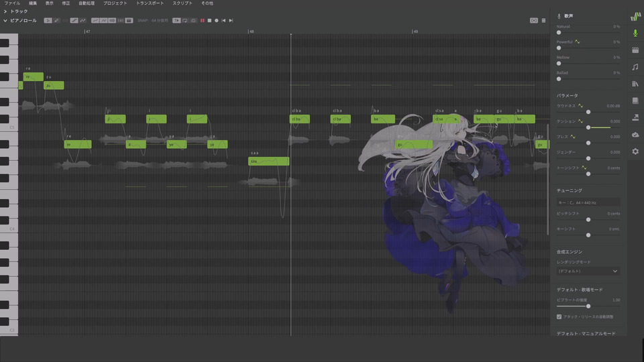The width and height of the screenshot is (644, 362).
Task: Adjust the ラウドネス slider
Action: point(588,112)
